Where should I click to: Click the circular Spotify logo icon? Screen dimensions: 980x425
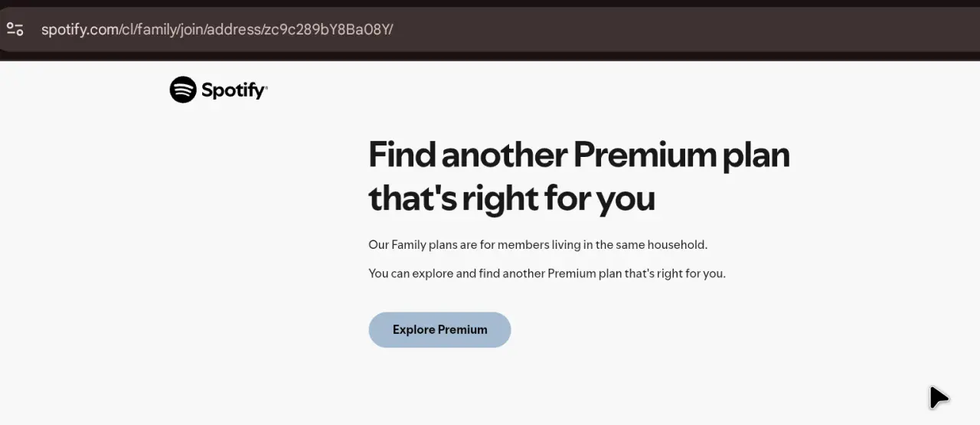pos(183,90)
